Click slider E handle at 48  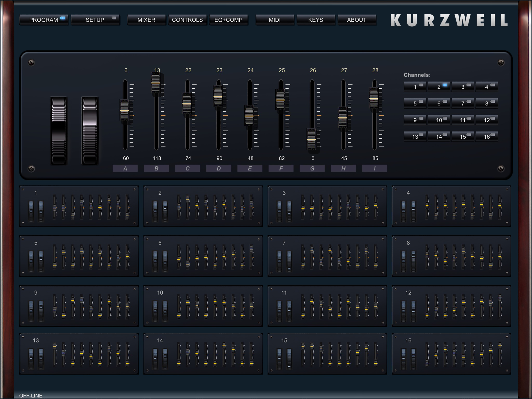[x=249, y=116]
